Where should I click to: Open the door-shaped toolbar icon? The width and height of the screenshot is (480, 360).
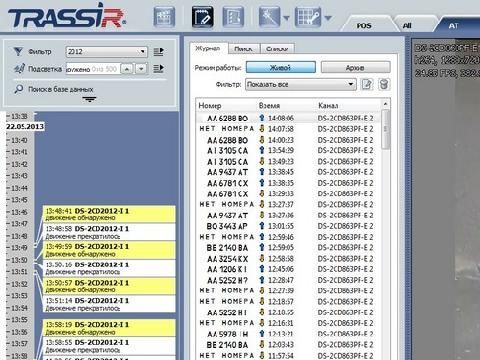coord(233,17)
